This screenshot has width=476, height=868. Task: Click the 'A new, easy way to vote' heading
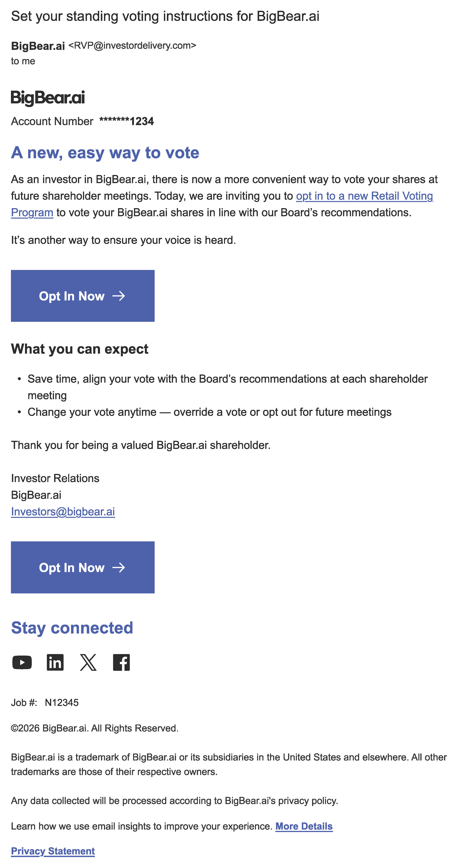pyautogui.click(x=105, y=153)
